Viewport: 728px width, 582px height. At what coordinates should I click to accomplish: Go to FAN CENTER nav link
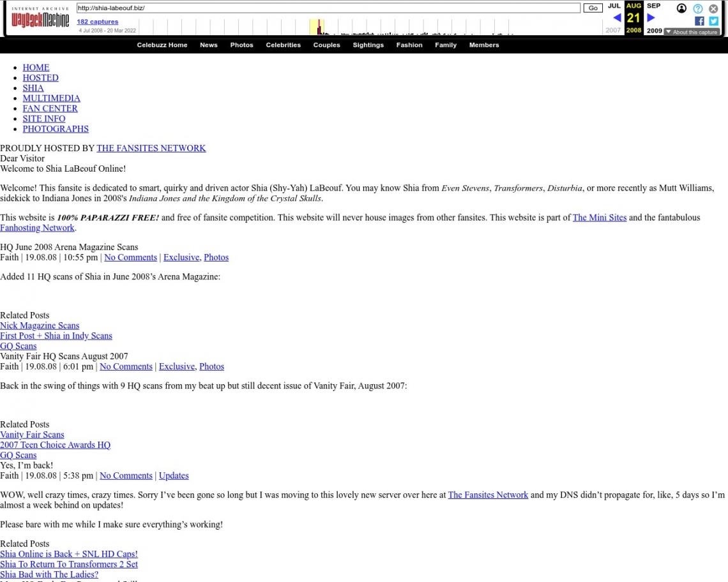coord(50,108)
